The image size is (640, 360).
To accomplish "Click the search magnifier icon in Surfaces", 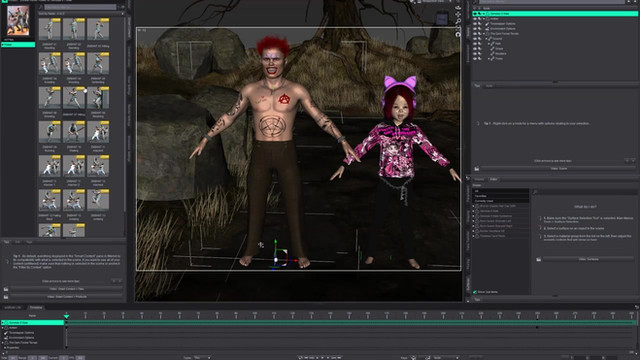I will [535, 192].
